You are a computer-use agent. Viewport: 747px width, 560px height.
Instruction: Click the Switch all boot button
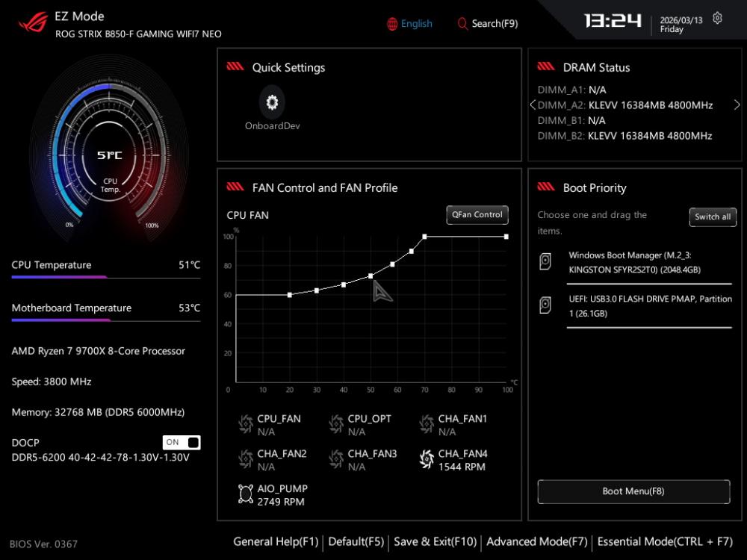click(x=712, y=217)
